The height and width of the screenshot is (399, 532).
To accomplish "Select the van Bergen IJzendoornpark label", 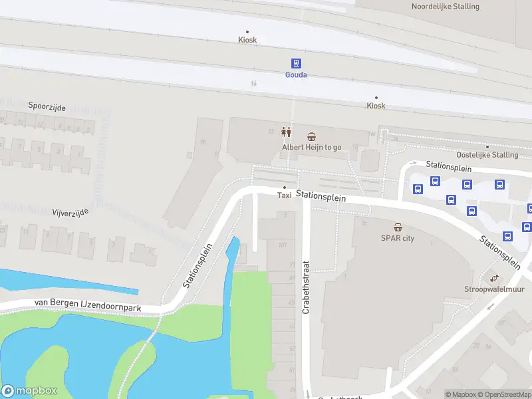I will pos(88,305).
